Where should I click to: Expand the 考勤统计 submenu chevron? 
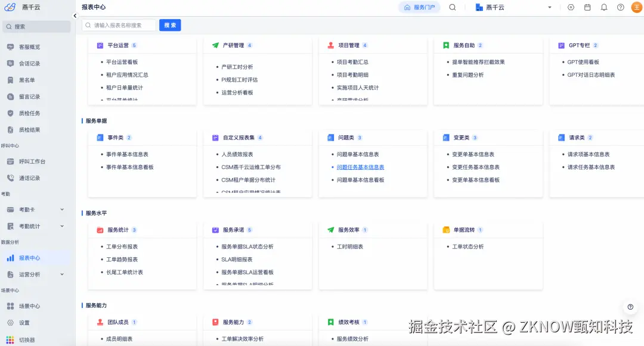click(x=62, y=226)
